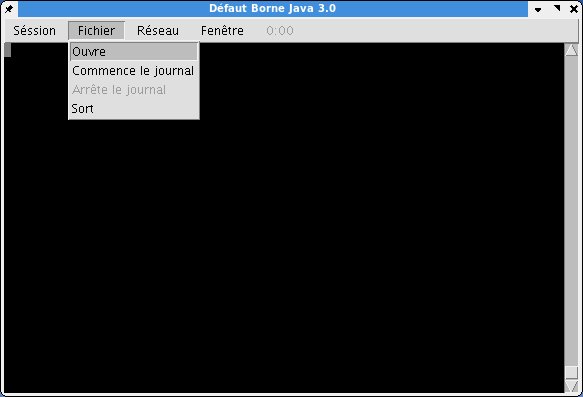This screenshot has height=397, width=583.
Task: Click the maximize corner-arrow icon
Action: pos(557,8)
